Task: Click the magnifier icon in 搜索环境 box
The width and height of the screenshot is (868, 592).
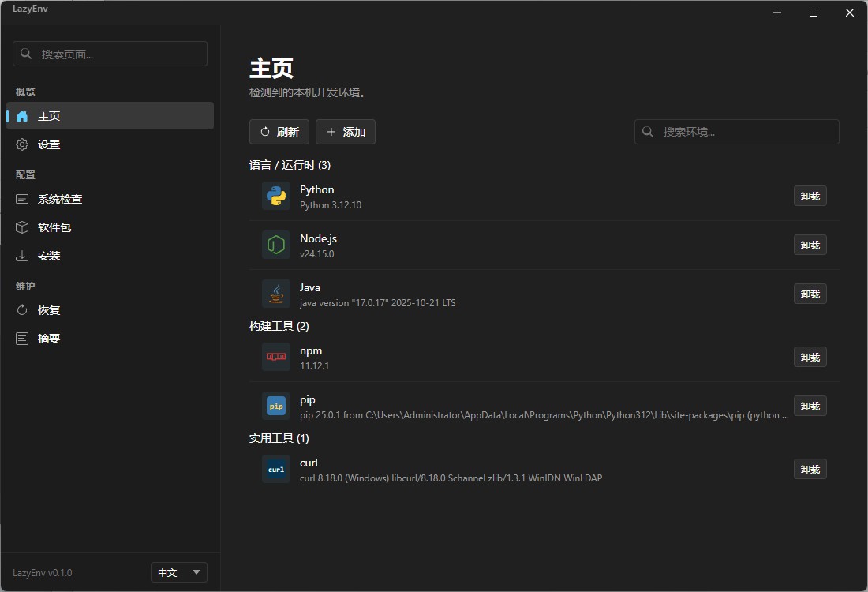Action: click(x=648, y=132)
